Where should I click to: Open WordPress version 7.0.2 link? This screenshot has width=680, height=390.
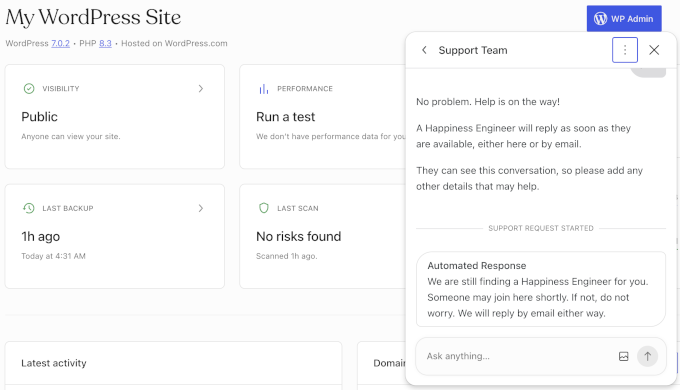60,43
